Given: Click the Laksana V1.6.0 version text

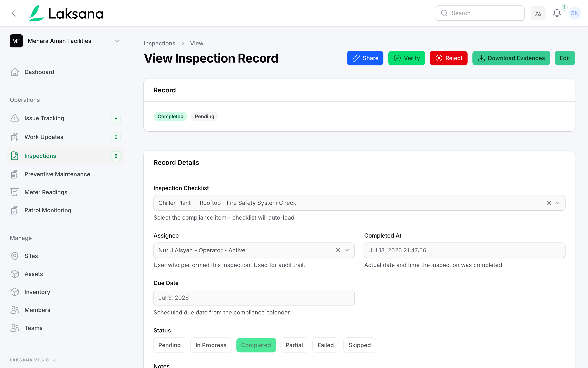Looking at the screenshot, I should point(29,360).
